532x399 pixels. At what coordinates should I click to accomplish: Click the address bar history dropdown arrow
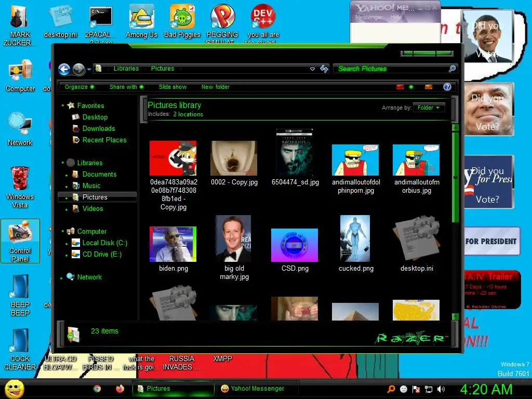click(312, 69)
